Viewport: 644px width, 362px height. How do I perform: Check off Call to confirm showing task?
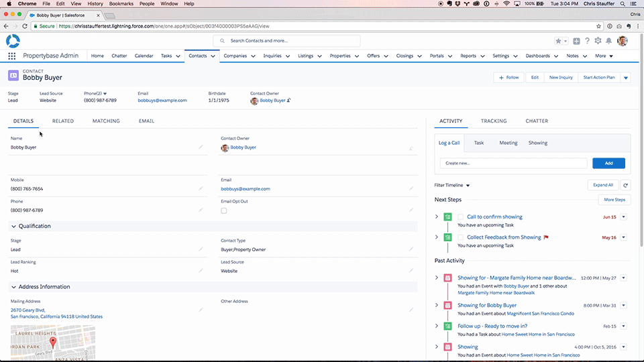coord(460,217)
